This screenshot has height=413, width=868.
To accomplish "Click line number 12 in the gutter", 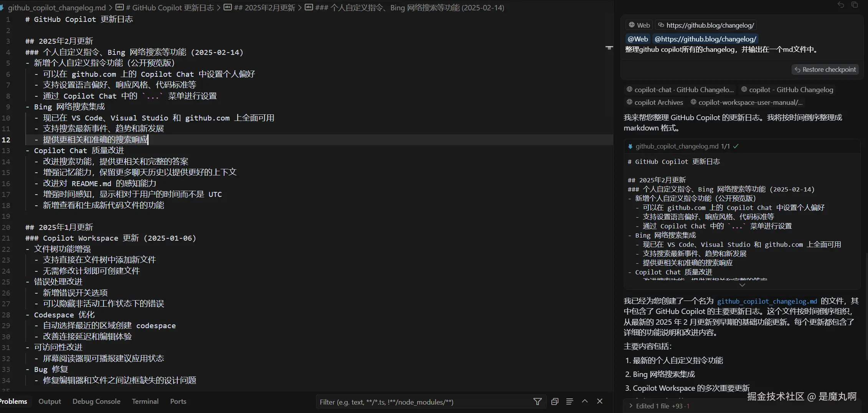I will pos(6,140).
